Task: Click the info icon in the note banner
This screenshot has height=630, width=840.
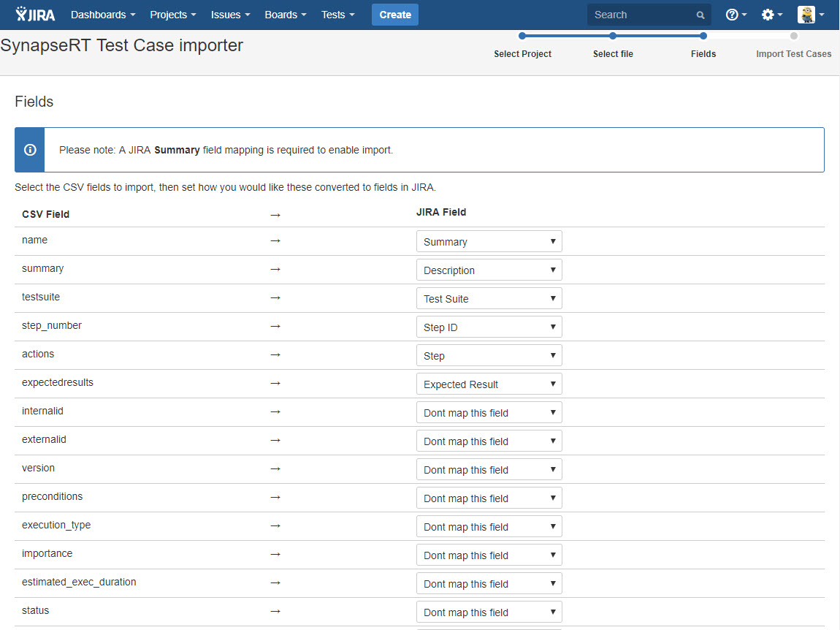Action: point(30,150)
